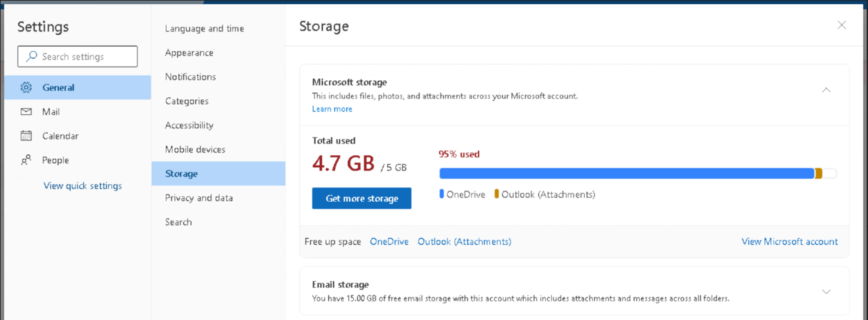
Task: Go to Notifications settings
Action: [x=190, y=77]
